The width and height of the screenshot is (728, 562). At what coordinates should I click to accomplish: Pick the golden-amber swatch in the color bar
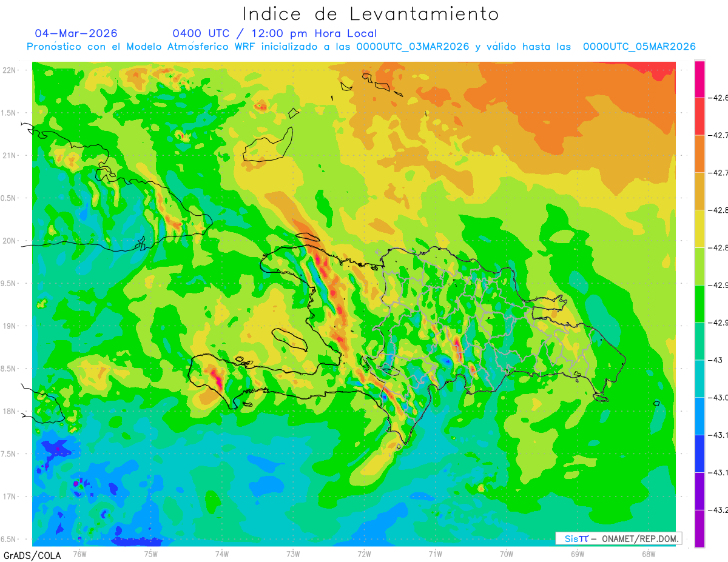pyautogui.click(x=699, y=192)
